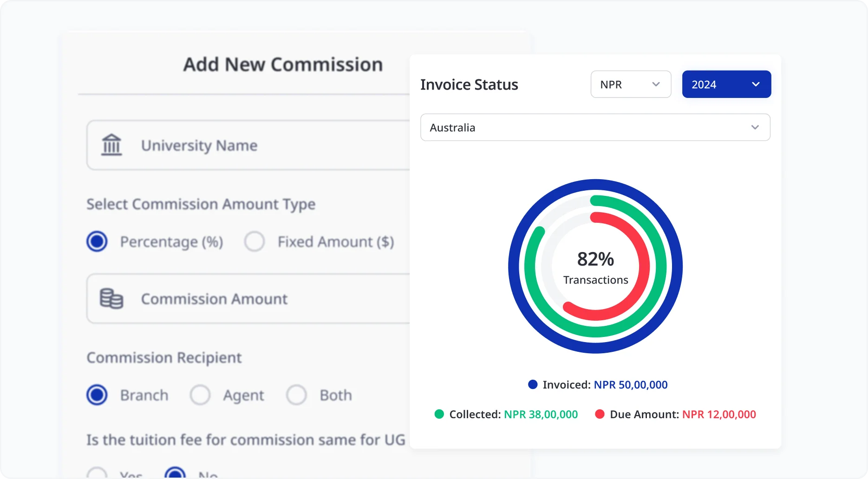
Task: Select the Fixed Amount ($) option
Action: click(x=254, y=241)
